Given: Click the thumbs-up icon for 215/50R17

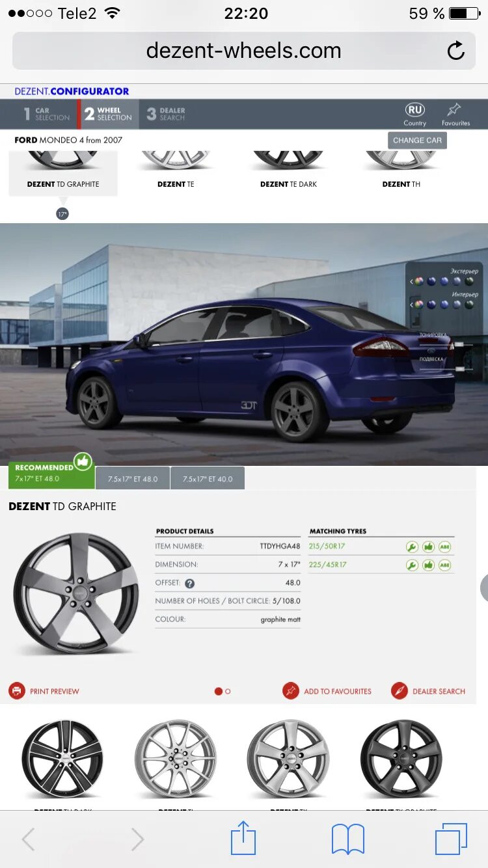Looking at the screenshot, I should [x=428, y=547].
